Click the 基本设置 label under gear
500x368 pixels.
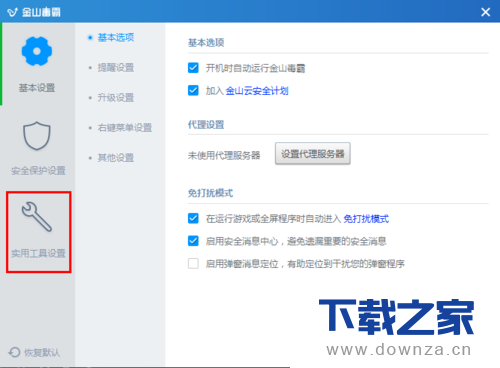[37, 88]
